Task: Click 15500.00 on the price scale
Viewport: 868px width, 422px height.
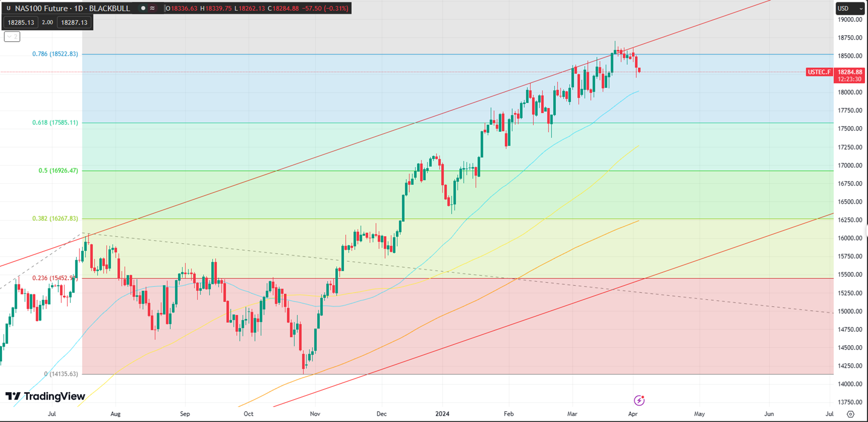Action: 850,274
